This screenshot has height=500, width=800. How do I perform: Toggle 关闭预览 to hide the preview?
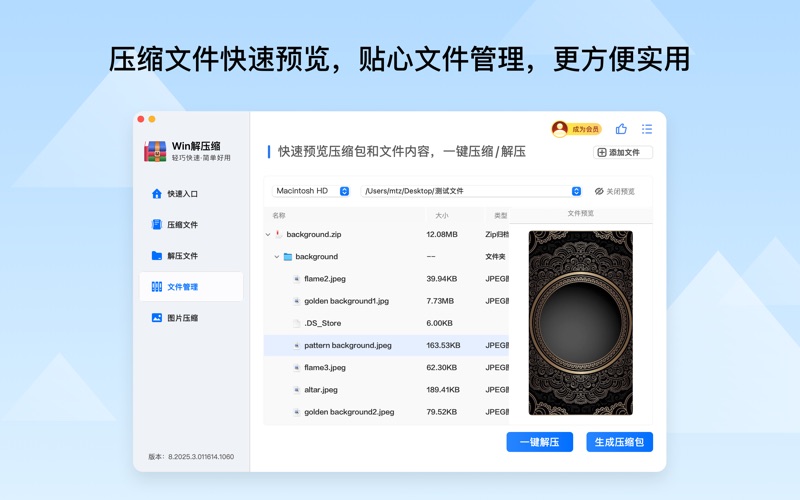[x=615, y=191]
